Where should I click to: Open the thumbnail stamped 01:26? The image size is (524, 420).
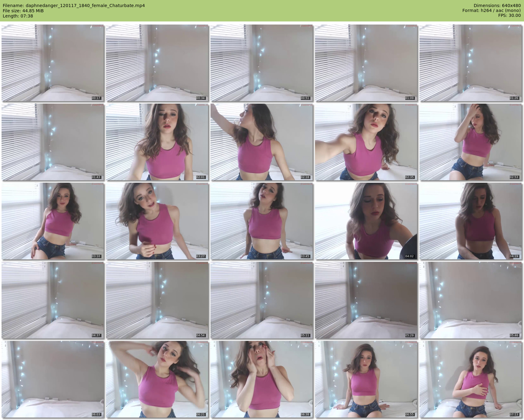(471, 63)
